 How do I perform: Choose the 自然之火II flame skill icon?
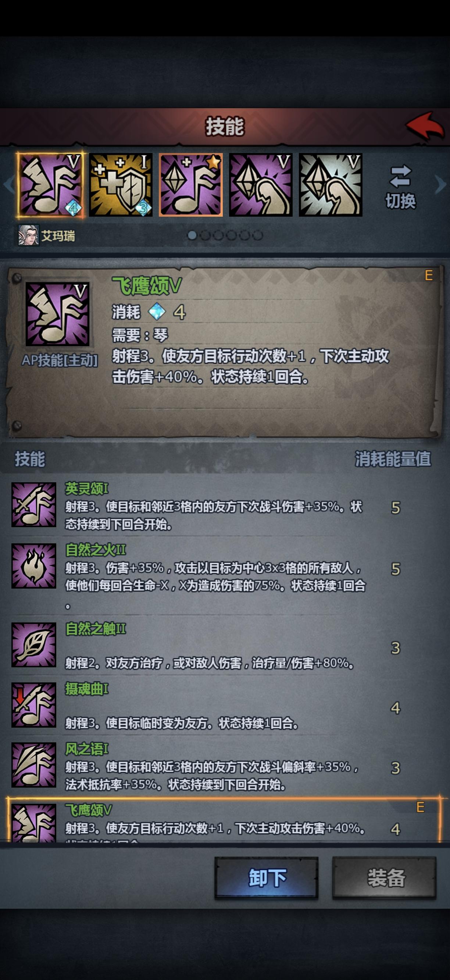click(x=34, y=566)
